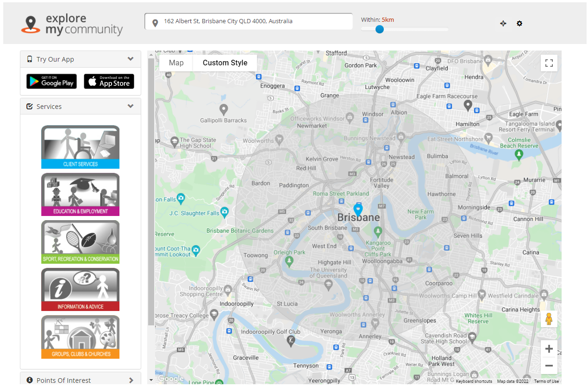Select Groups, Clubs & Churches icon
Viewport: 588px width, 387px height.
[x=80, y=337]
